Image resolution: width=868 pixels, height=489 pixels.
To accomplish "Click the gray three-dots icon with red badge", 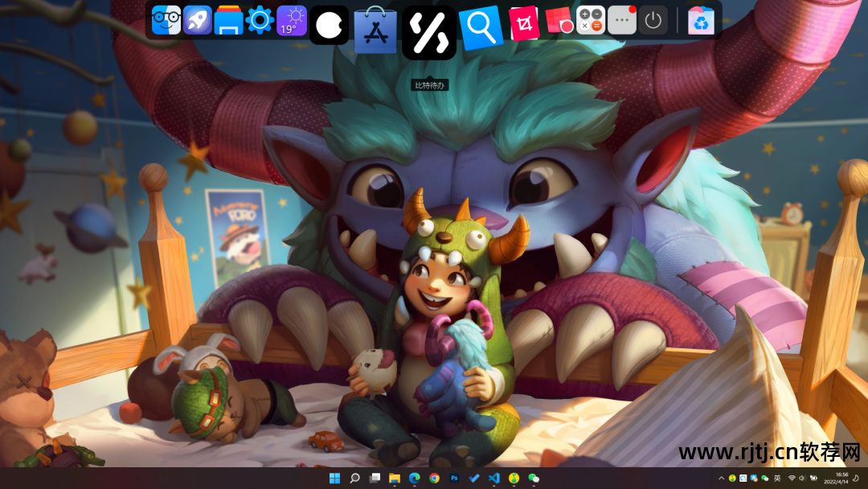I will [621, 20].
